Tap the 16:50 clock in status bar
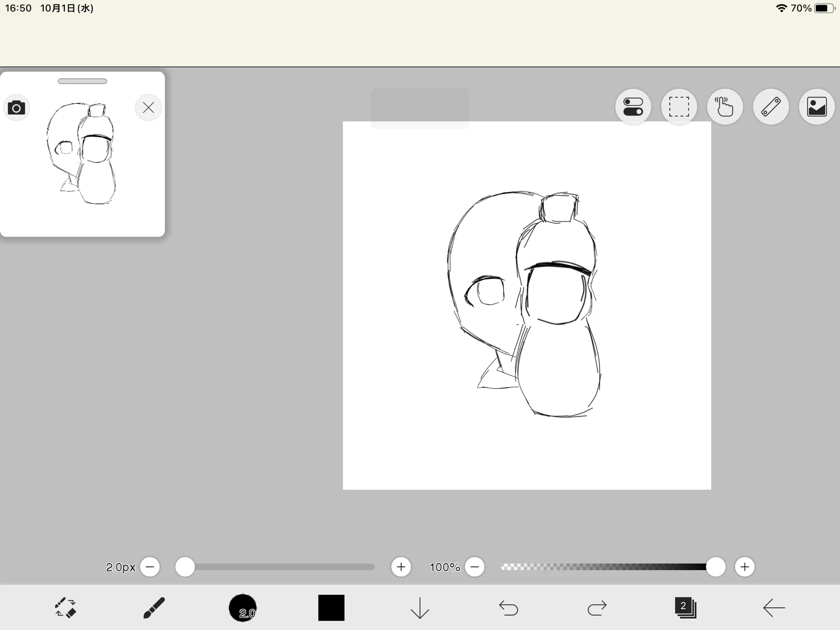This screenshot has width=840, height=630. coord(18,8)
